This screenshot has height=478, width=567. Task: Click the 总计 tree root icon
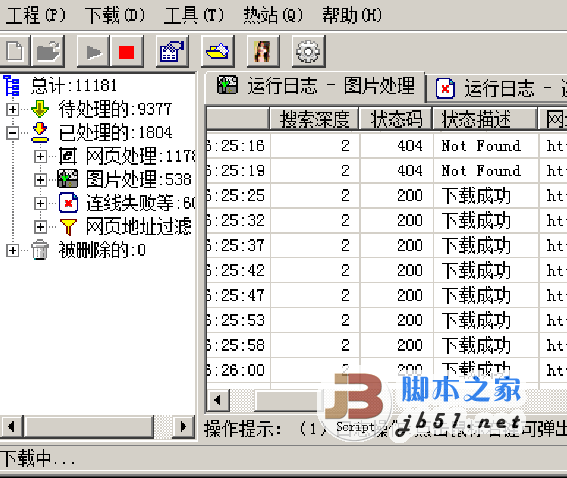pos(12,86)
